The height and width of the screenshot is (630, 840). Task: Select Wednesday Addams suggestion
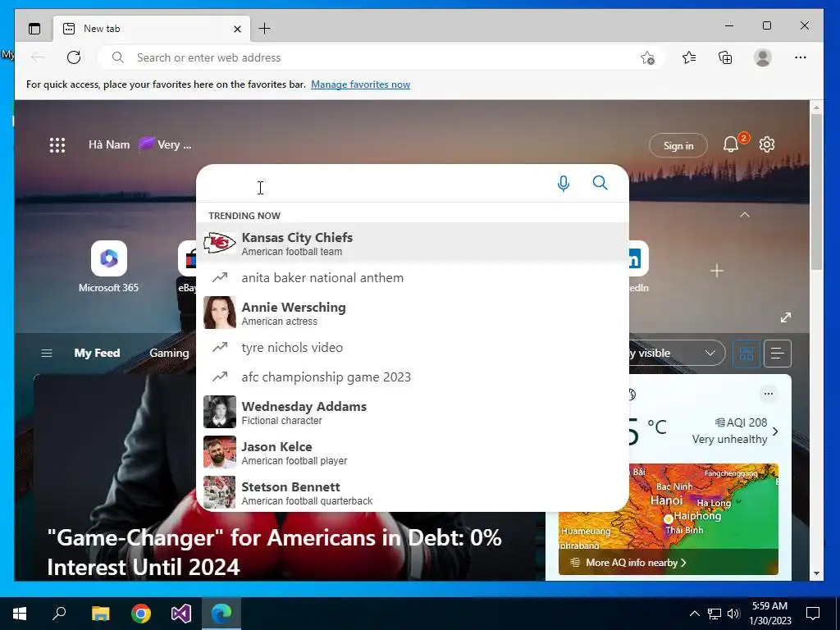pos(413,412)
